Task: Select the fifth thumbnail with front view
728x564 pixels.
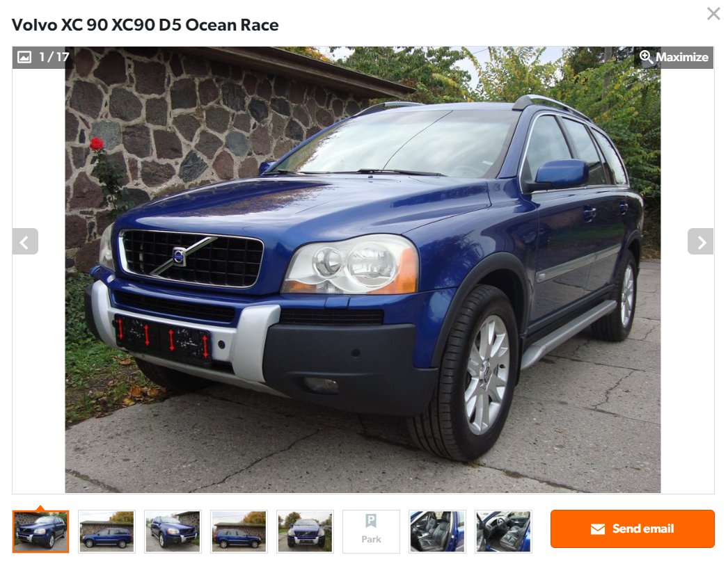Action: tap(305, 531)
